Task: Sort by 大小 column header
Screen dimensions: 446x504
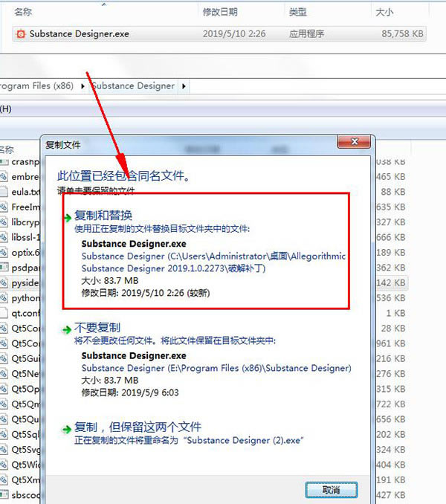Action: coord(384,12)
